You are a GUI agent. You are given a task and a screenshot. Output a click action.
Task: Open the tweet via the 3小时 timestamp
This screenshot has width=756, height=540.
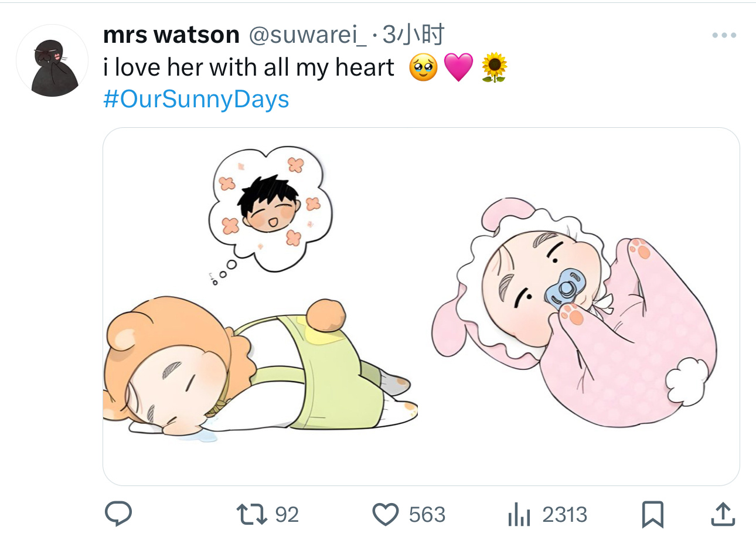pos(413,35)
